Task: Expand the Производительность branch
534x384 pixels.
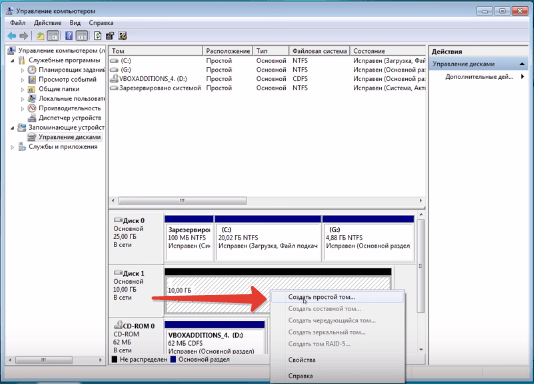Action: pyautogui.click(x=22, y=108)
